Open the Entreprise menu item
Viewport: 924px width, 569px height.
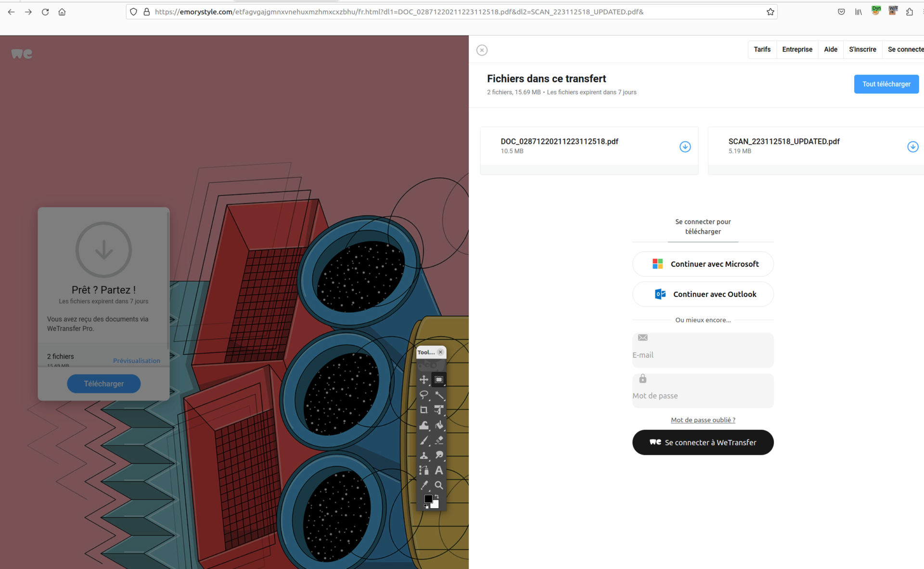click(797, 50)
